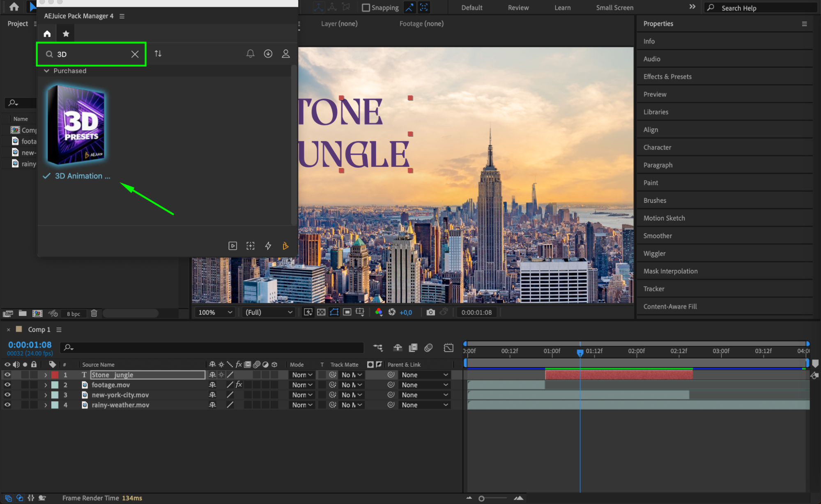
Task: Open the (Full) resolution dropdown
Action: tap(269, 312)
